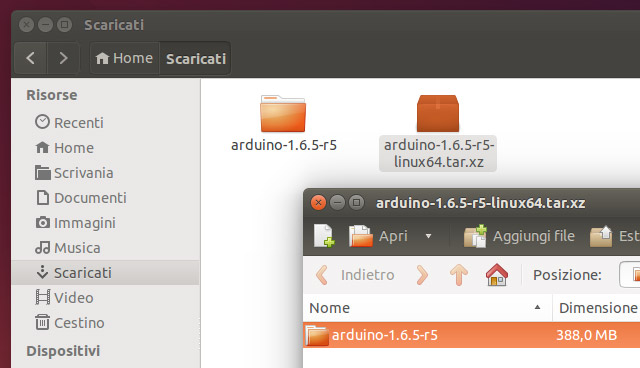Select the arduino-1.6.5-r5-linux64.tar.xz archive icon

(x=438, y=114)
